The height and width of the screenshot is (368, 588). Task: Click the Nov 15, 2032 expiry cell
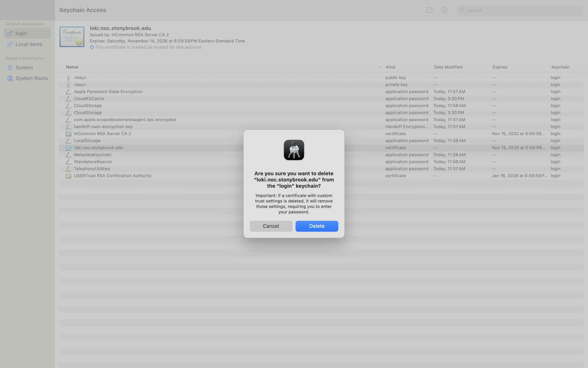point(518,134)
